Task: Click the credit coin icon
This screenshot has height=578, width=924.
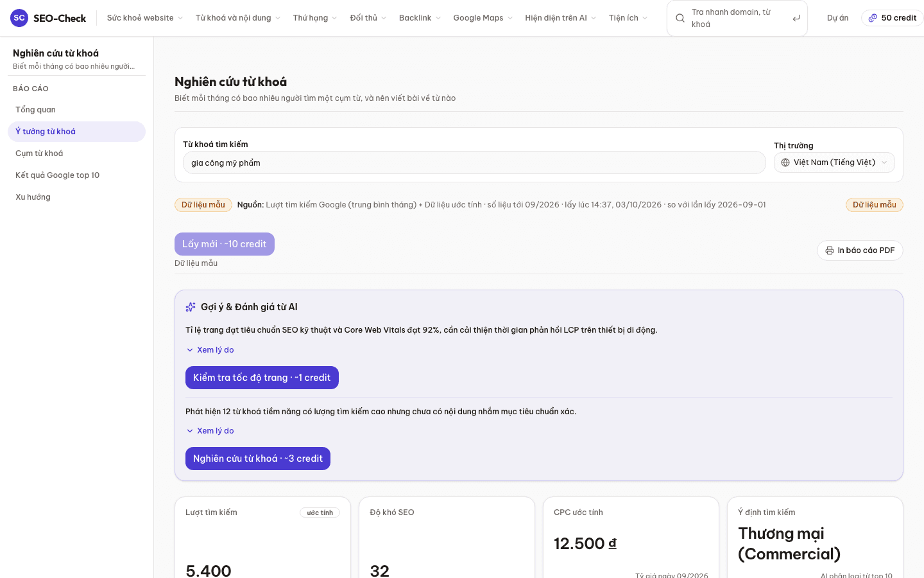Action: [x=873, y=18]
